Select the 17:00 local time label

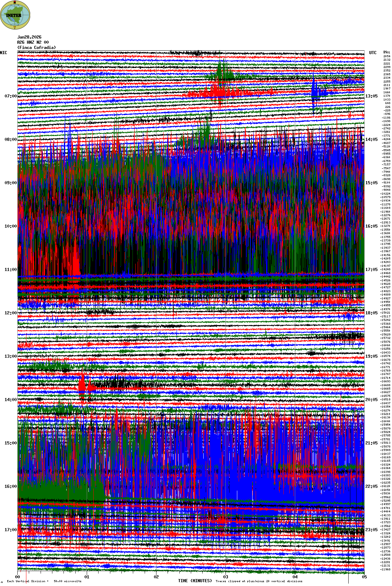[x=10, y=530]
